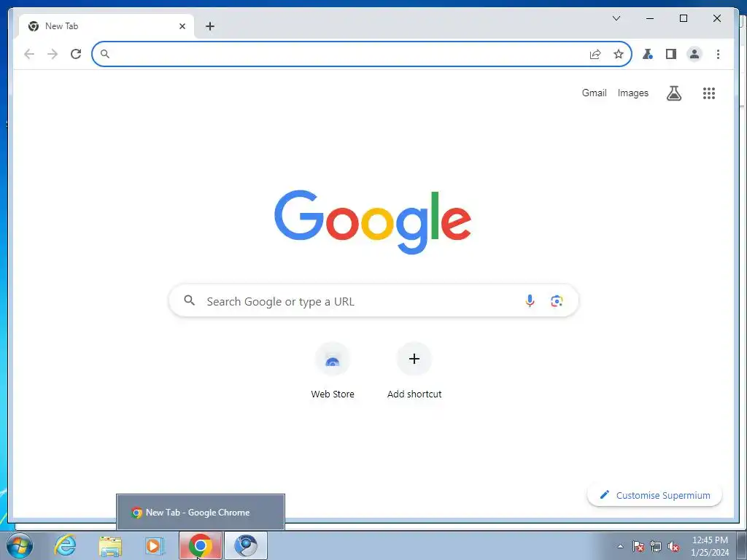Open the Web Store shortcut
Viewport: 747px width, 560px height.
tap(333, 371)
